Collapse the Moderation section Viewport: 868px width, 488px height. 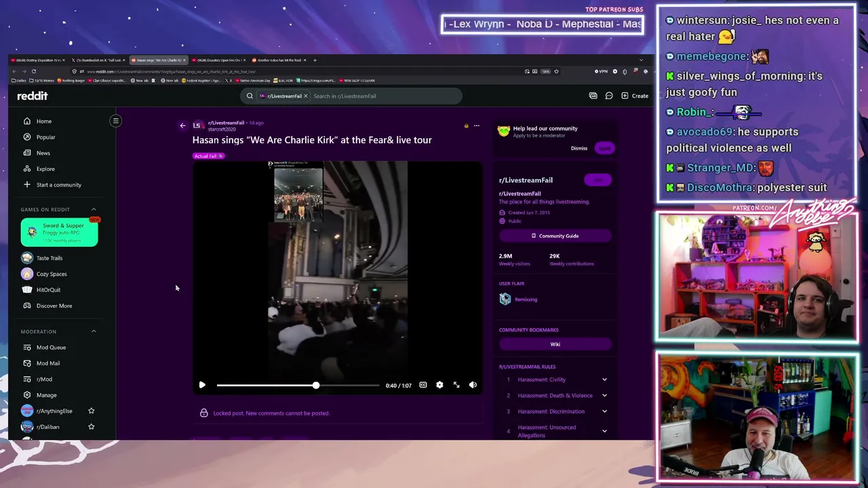pyautogui.click(x=94, y=331)
